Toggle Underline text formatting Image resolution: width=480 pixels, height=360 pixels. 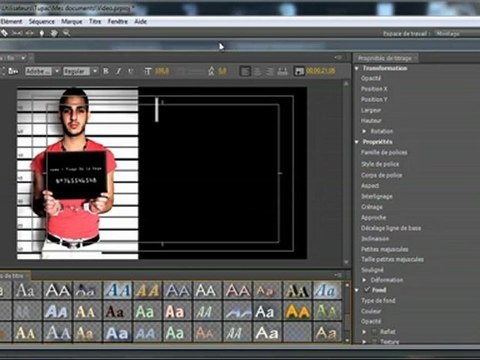click(x=130, y=71)
